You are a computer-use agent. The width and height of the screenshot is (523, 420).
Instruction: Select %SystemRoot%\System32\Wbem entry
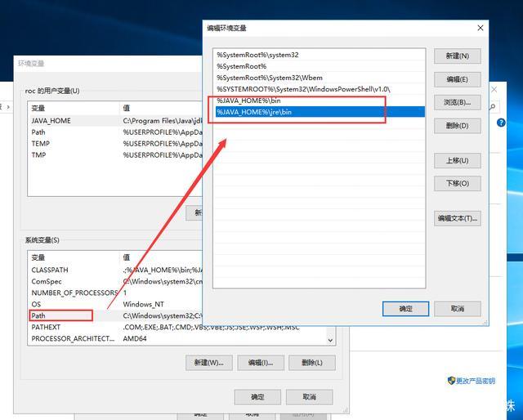coord(319,78)
